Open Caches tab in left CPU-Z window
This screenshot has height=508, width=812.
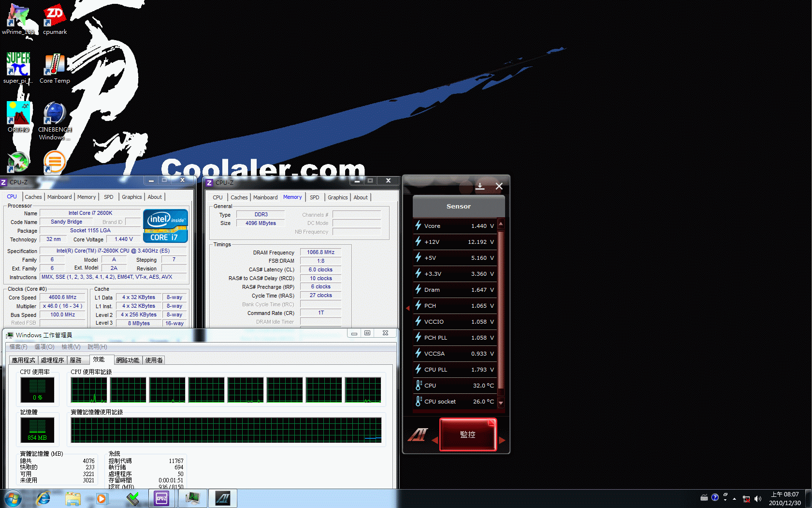pyautogui.click(x=33, y=197)
